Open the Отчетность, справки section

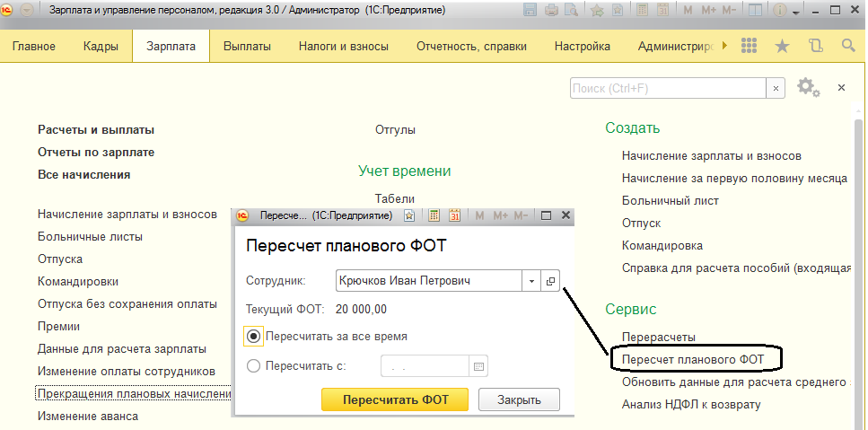(x=471, y=47)
